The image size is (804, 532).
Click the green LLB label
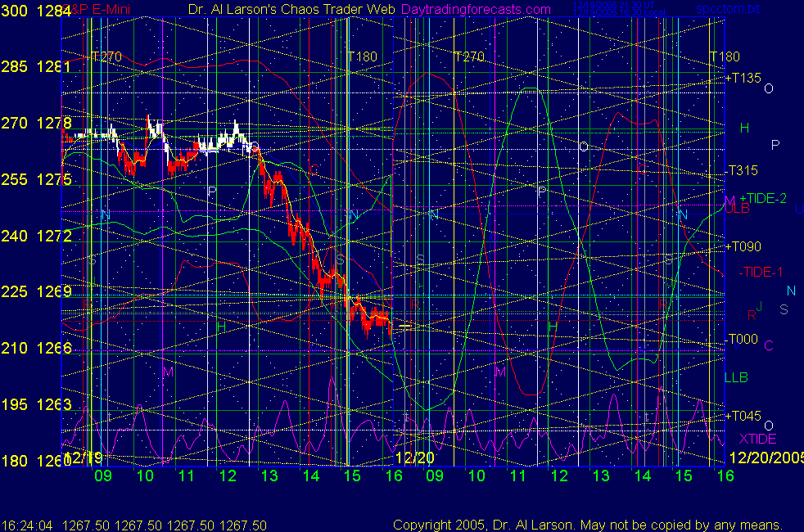(736, 378)
